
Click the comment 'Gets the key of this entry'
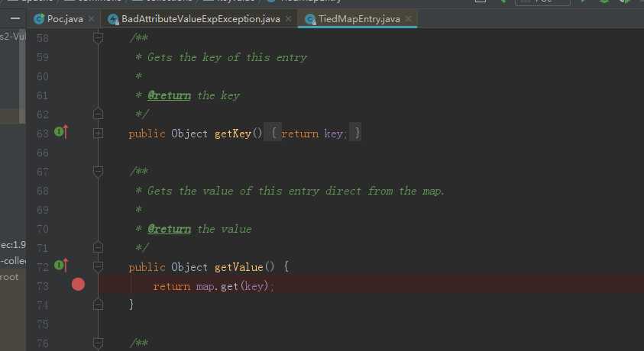pos(227,57)
